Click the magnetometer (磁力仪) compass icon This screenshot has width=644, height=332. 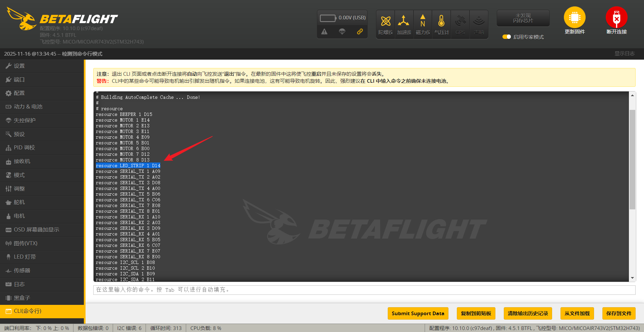coord(423,21)
